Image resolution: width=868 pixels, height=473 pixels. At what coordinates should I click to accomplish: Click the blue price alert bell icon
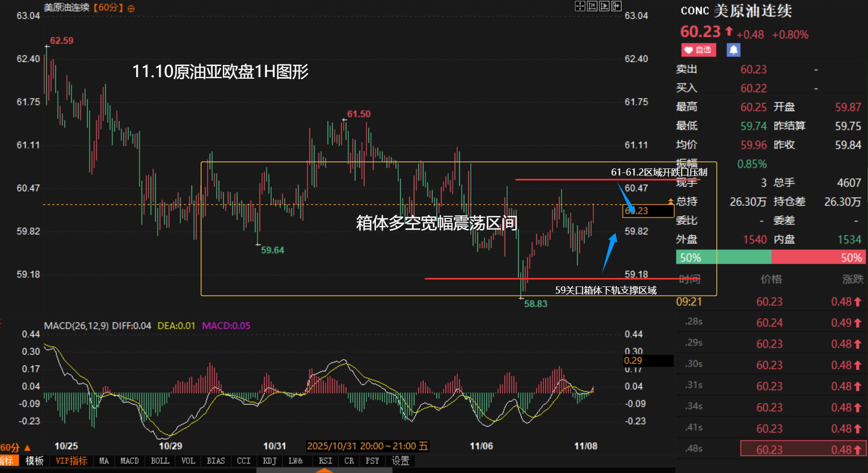(733, 50)
